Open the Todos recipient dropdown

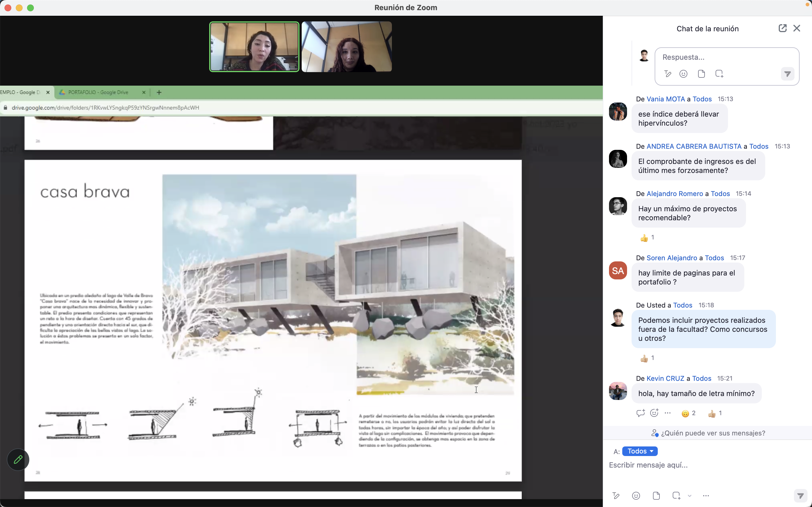[x=639, y=451]
